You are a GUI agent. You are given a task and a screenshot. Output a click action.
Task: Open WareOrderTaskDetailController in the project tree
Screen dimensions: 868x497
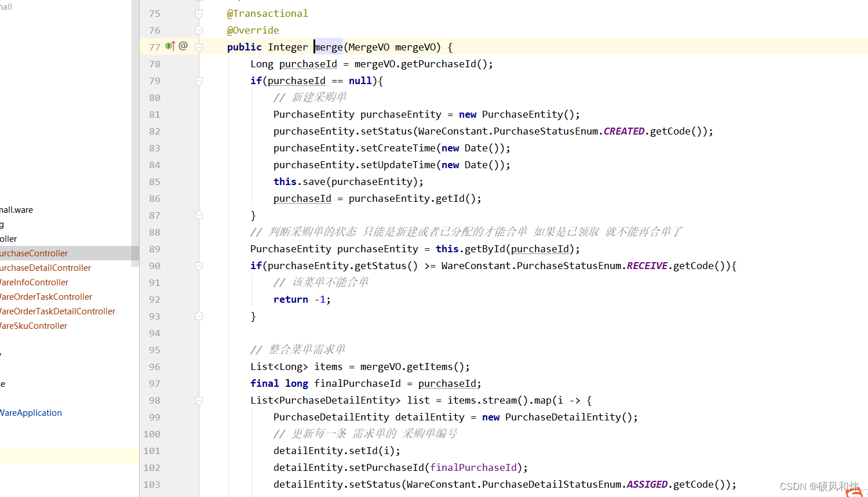point(57,311)
